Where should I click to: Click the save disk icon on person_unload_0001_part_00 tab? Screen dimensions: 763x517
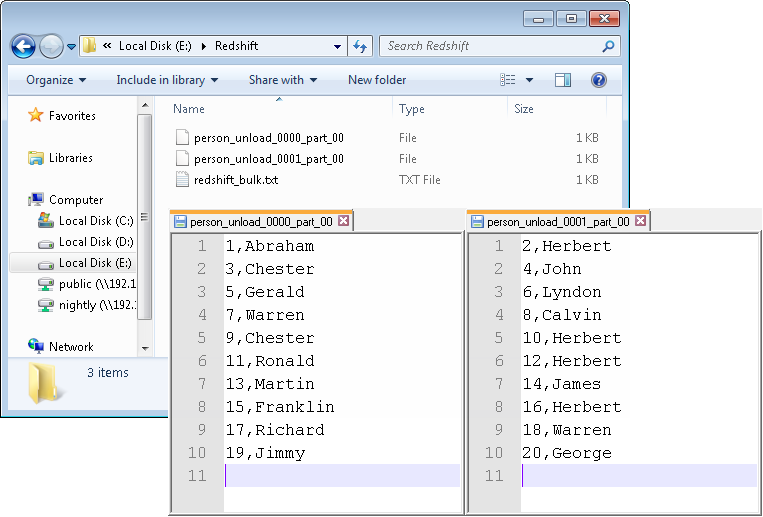click(x=477, y=222)
